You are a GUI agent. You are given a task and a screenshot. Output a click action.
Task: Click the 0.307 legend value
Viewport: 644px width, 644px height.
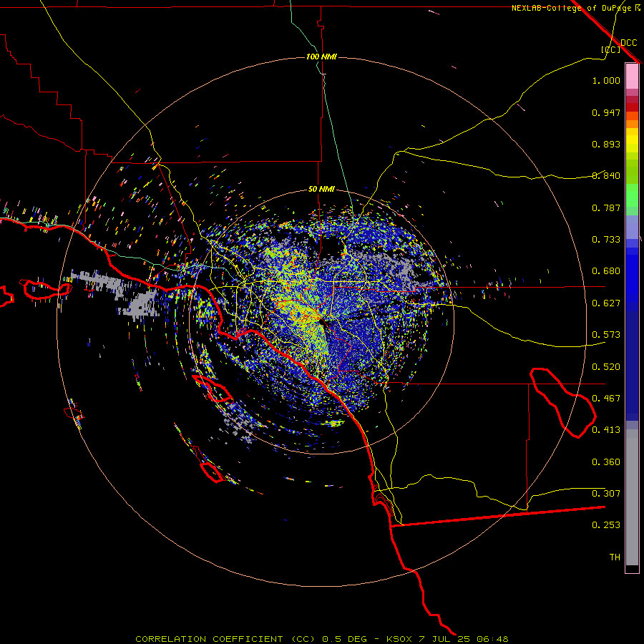pos(606,494)
